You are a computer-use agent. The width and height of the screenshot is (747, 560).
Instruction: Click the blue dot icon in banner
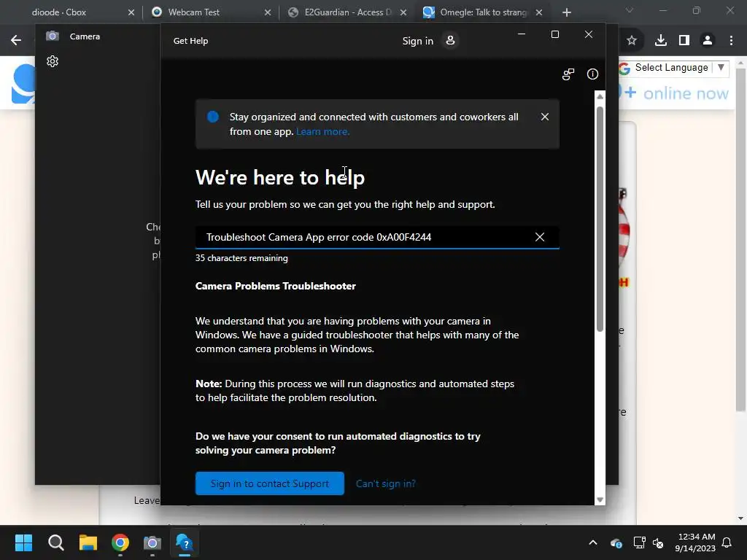pyautogui.click(x=213, y=117)
